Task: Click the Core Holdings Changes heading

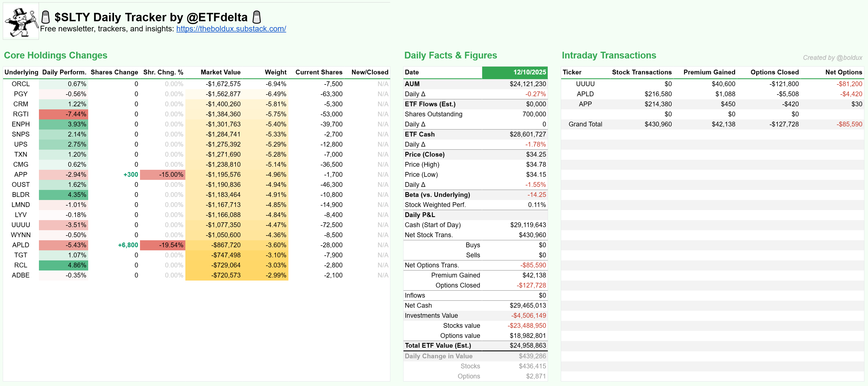Action: coord(56,55)
